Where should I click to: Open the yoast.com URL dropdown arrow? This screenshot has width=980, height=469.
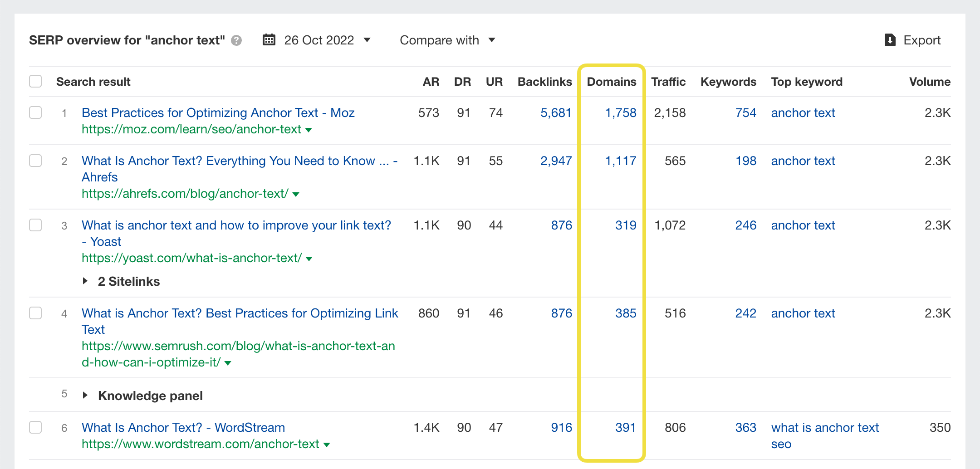309,259
